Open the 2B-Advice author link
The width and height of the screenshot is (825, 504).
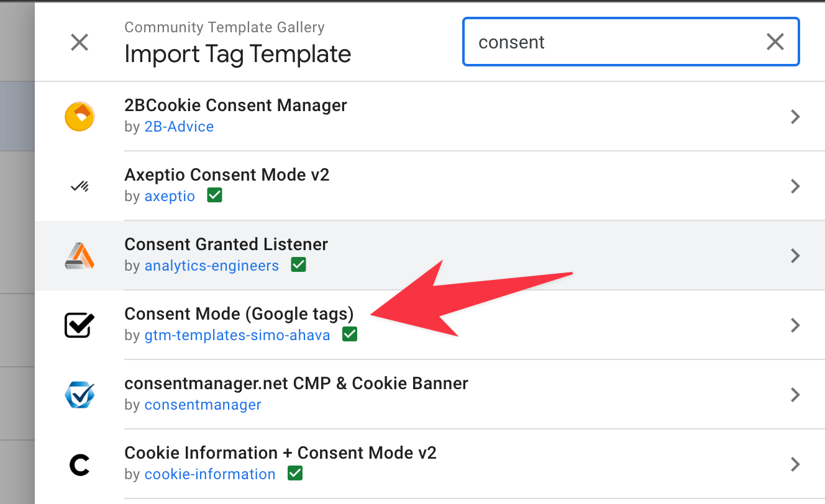pos(179,127)
